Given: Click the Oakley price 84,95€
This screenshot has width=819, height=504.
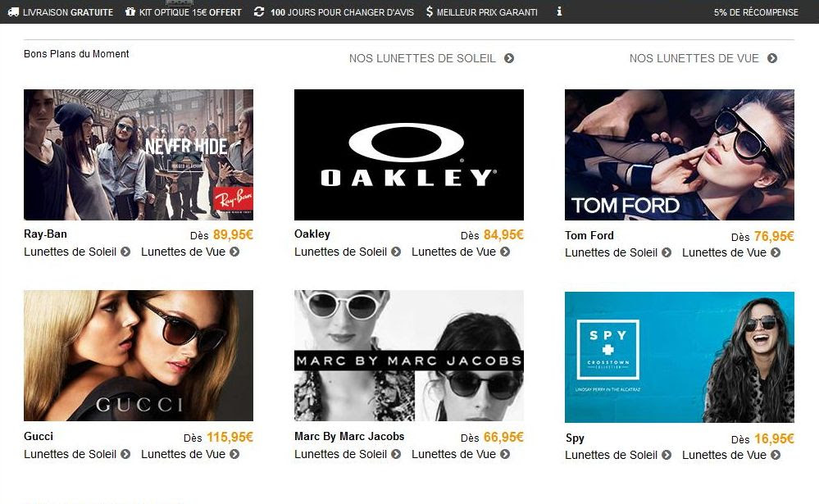Looking at the screenshot, I should [503, 235].
